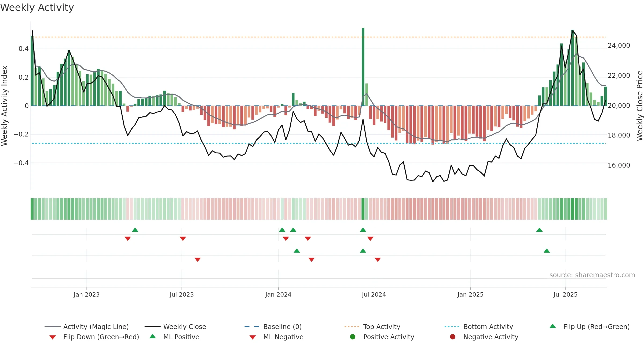Click the 18,000 price axis label

click(619, 135)
